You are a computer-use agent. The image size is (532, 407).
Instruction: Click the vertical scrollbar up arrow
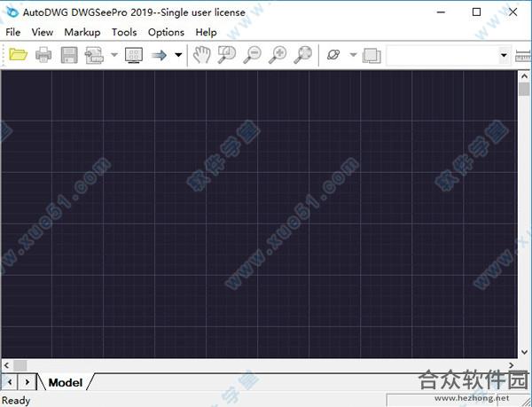coord(524,76)
